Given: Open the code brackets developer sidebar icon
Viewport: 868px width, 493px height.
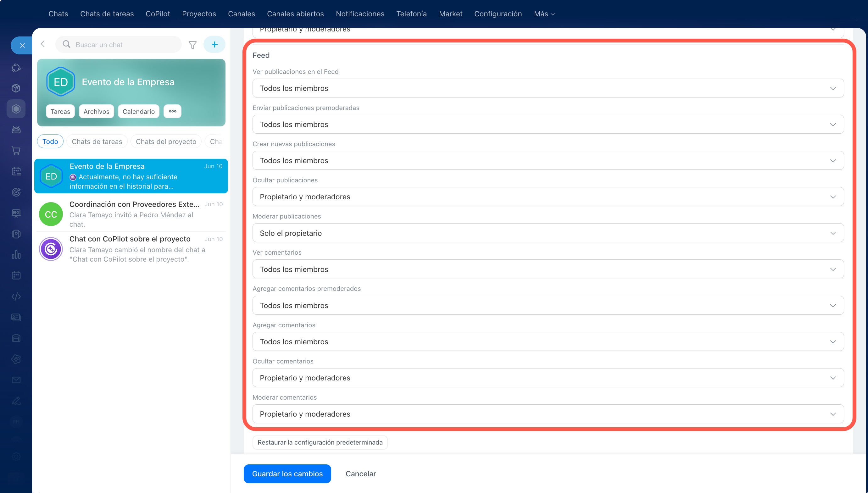Looking at the screenshot, I should (x=16, y=296).
